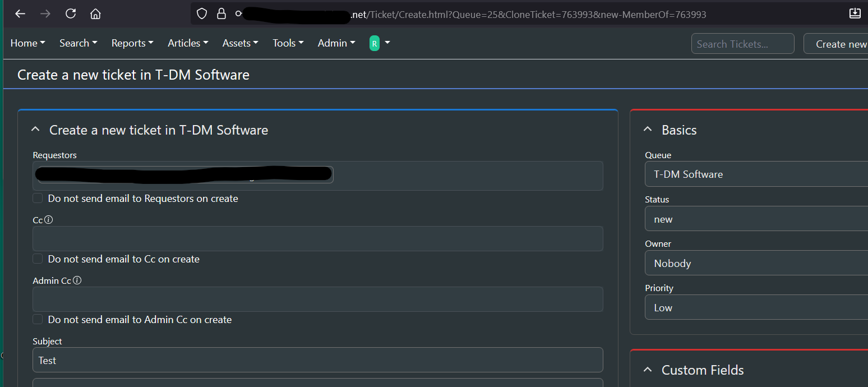The height and width of the screenshot is (387, 868).
Task: Open the Articles menu
Action: pos(188,43)
